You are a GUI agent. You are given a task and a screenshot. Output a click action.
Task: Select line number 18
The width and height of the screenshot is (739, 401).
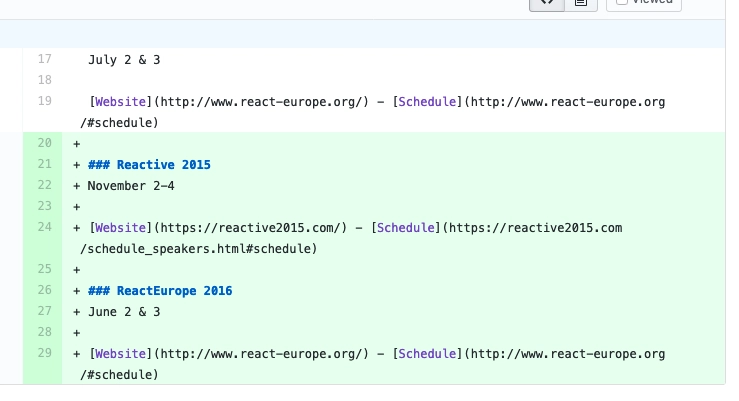coord(44,80)
